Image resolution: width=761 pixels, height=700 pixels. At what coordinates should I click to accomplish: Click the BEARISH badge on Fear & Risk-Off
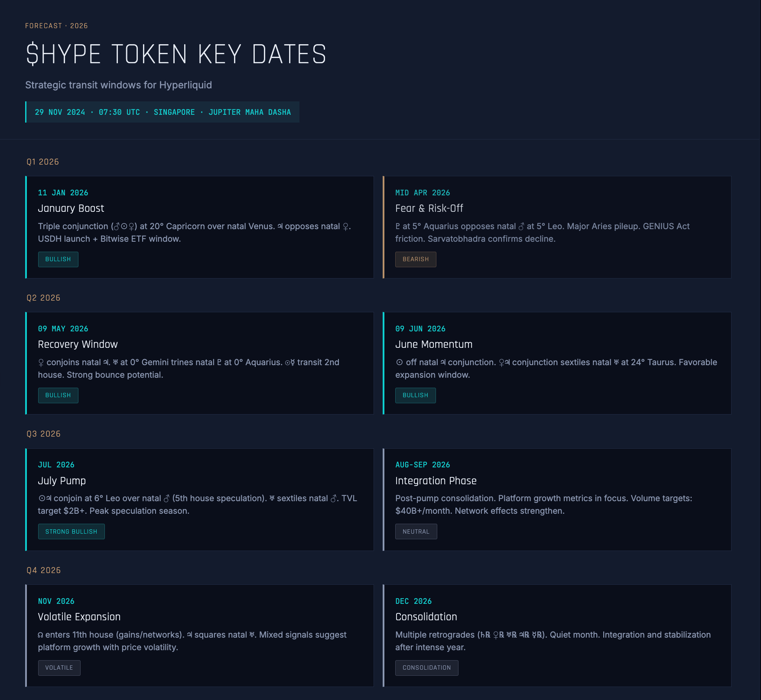click(415, 259)
